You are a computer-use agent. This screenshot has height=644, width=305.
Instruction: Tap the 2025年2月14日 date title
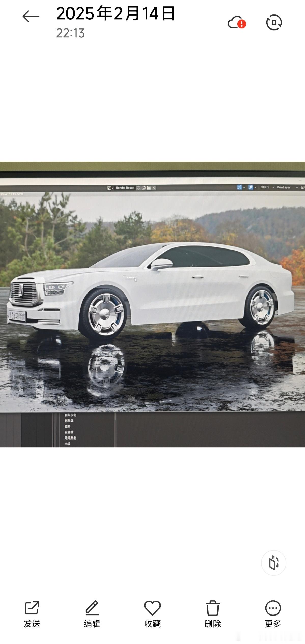(116, 13)
